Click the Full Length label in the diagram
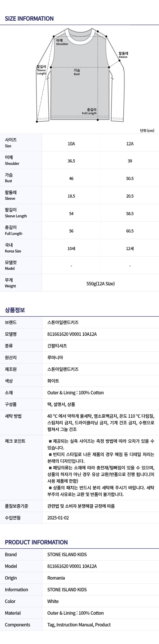 point(89,111)
